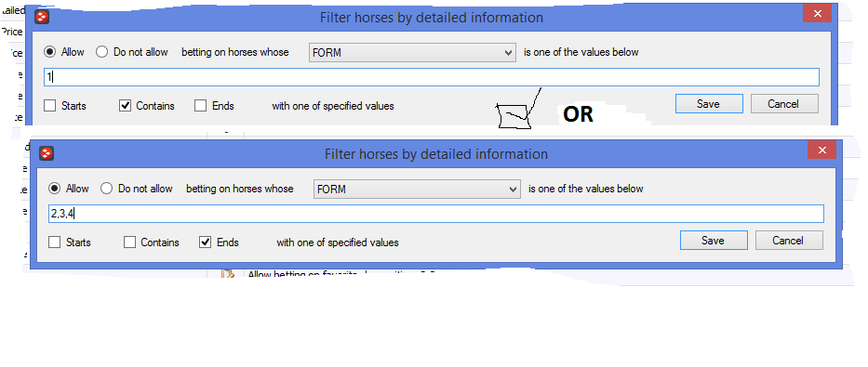Select Do not allow radio in upper dialog

tap(101, 52)
